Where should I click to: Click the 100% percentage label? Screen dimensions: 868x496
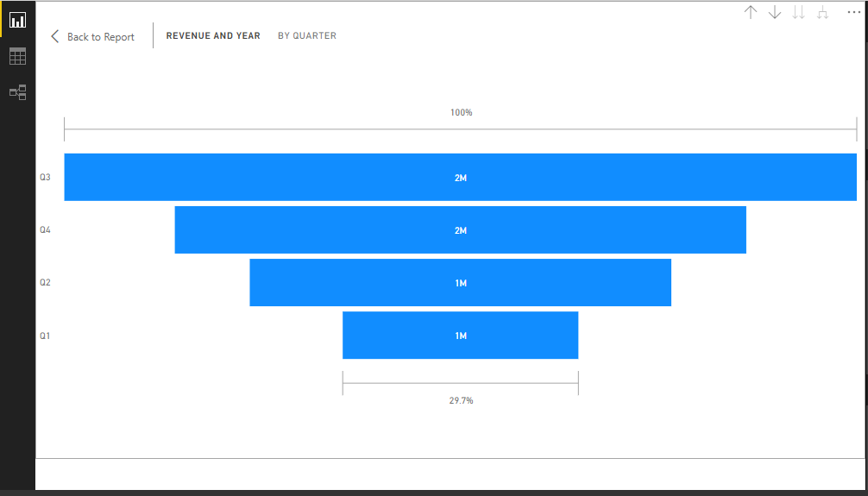461,112
